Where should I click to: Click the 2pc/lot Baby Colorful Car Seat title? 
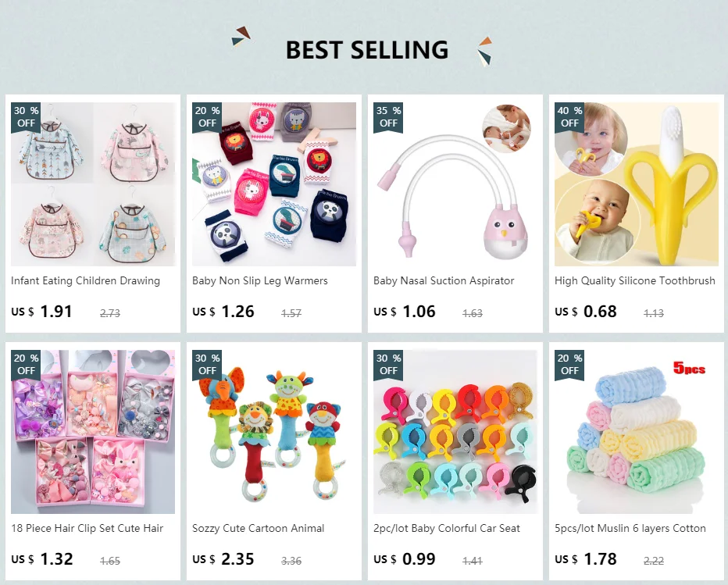click(x=447, y=528)
